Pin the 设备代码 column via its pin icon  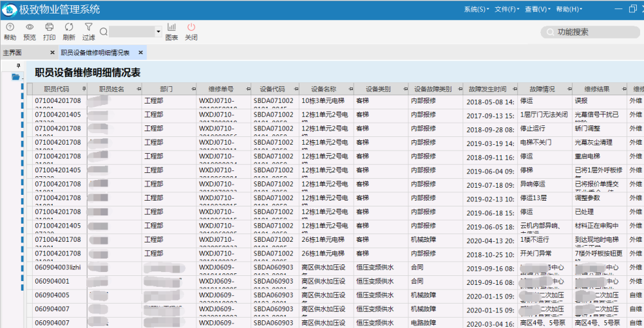[296, 89]
